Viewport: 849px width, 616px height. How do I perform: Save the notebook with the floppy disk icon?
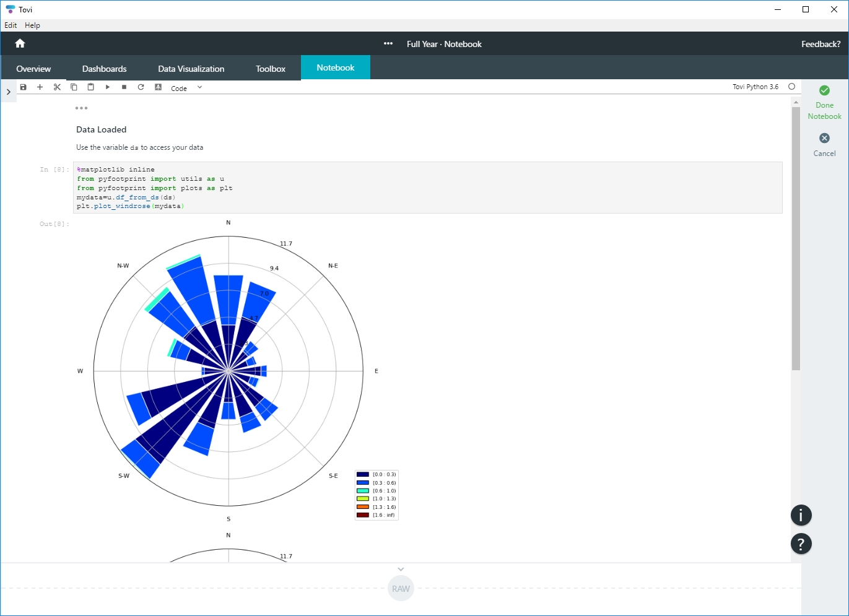click(24, 87)
